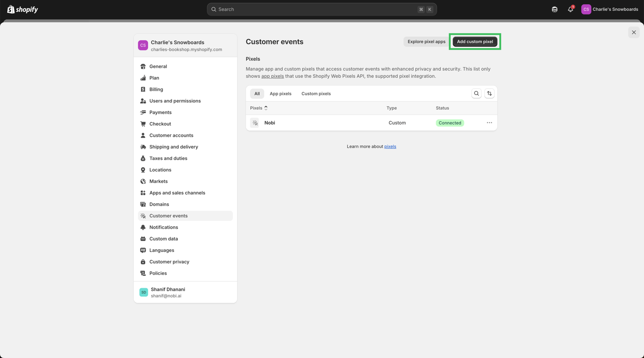Select the All pixels tab
The width and height of the screenshot is (644, 358).
pyautogui.click(x=257, y=93)
